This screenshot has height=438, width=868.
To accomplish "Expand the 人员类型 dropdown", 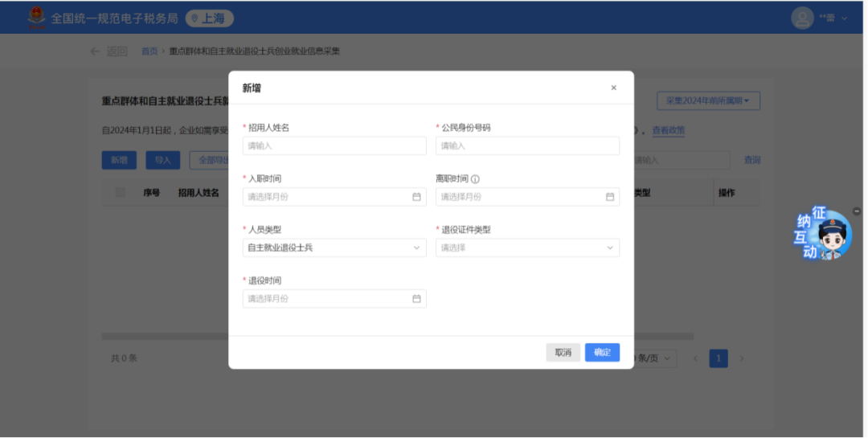I will pyautogui.click(x=334, y=248).
